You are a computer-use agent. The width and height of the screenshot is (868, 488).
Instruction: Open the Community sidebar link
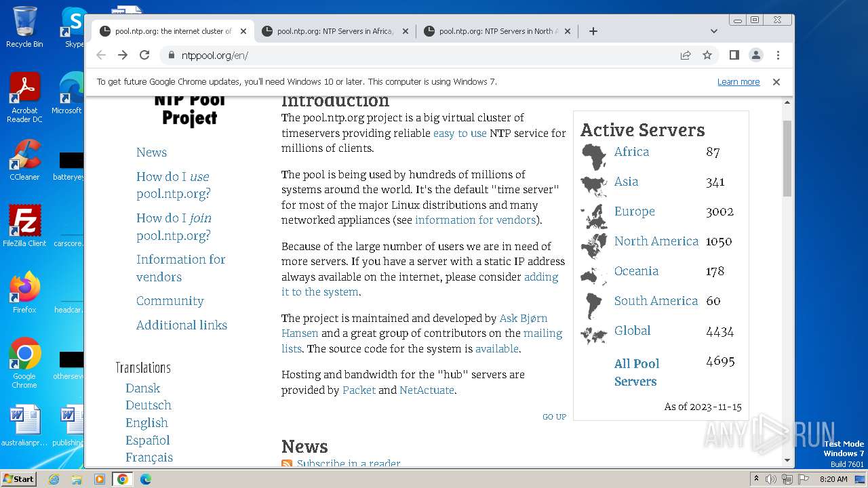pos(170,301)
